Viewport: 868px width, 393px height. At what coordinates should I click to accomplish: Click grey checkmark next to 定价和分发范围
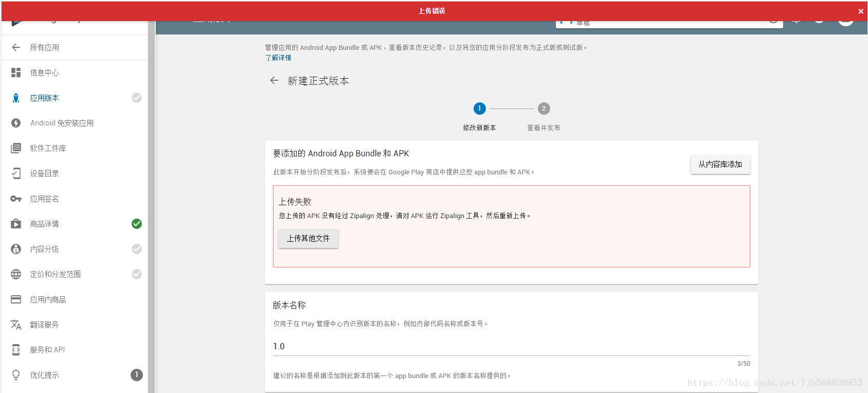click(137, 274)
